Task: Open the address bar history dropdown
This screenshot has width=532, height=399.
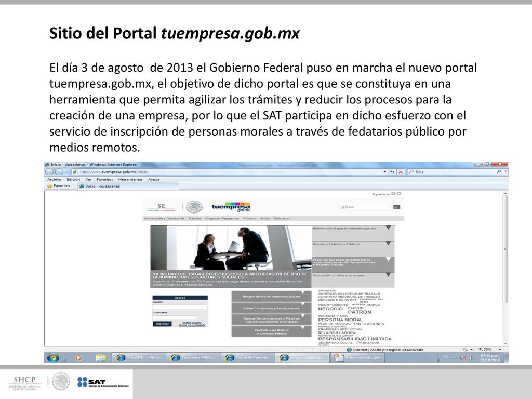Action: (385, 171)
